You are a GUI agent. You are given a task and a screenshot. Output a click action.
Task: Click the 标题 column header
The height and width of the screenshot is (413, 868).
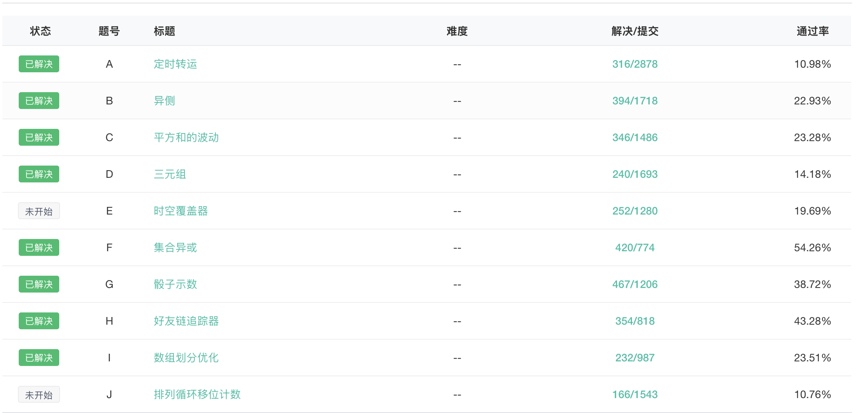pyautogui.click(x=164, y=31)
